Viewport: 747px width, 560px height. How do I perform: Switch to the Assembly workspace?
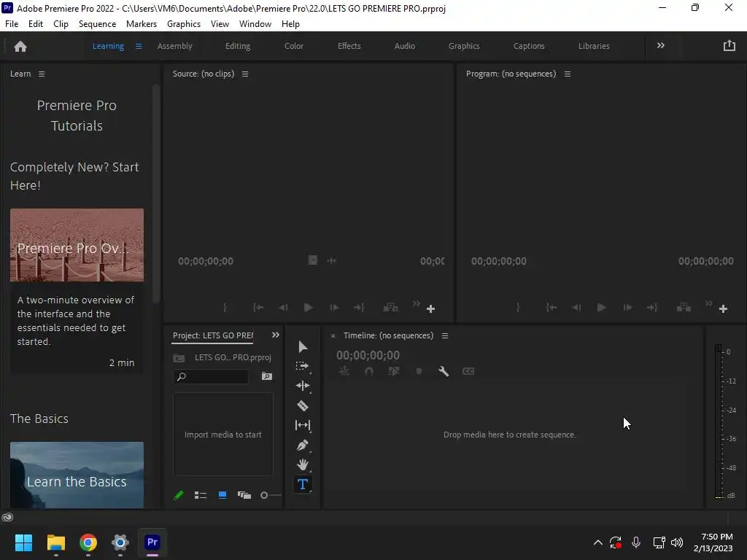[x=175, y=46]
